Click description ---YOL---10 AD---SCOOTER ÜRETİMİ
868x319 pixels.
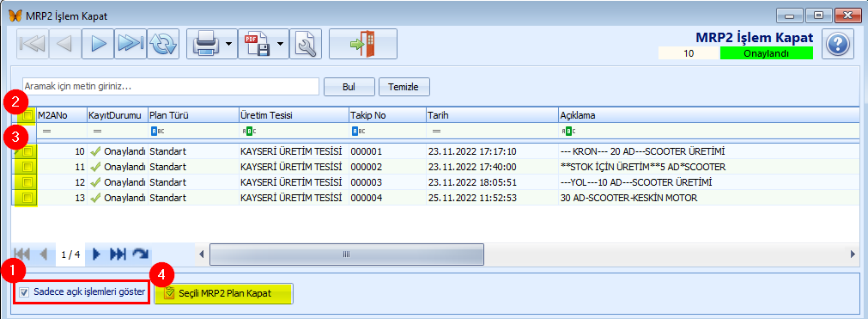point(636,182)
